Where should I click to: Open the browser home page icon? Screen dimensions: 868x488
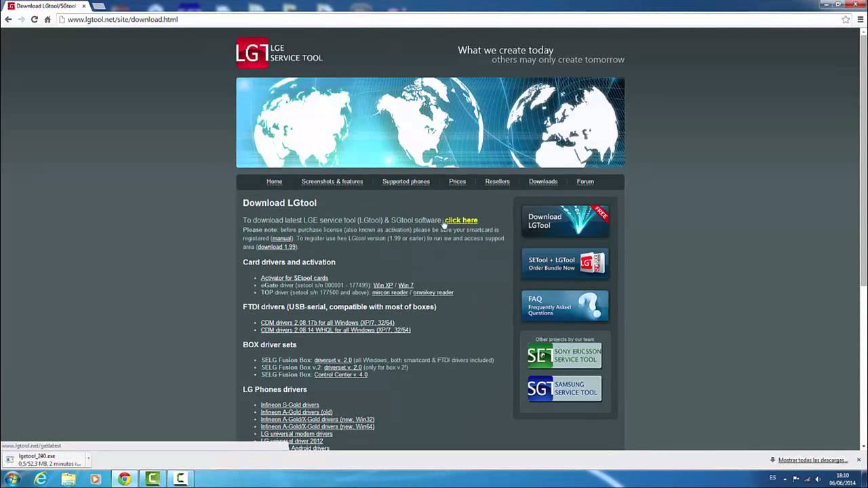tap(47, 20)
